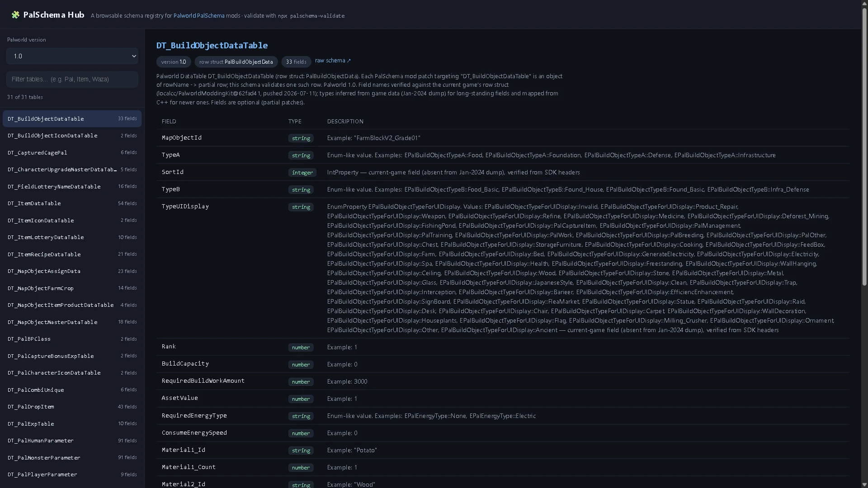The image size is (868, 488).
Task: Click the ConsumeEnergySpeed field name
Action: point(194,433)
